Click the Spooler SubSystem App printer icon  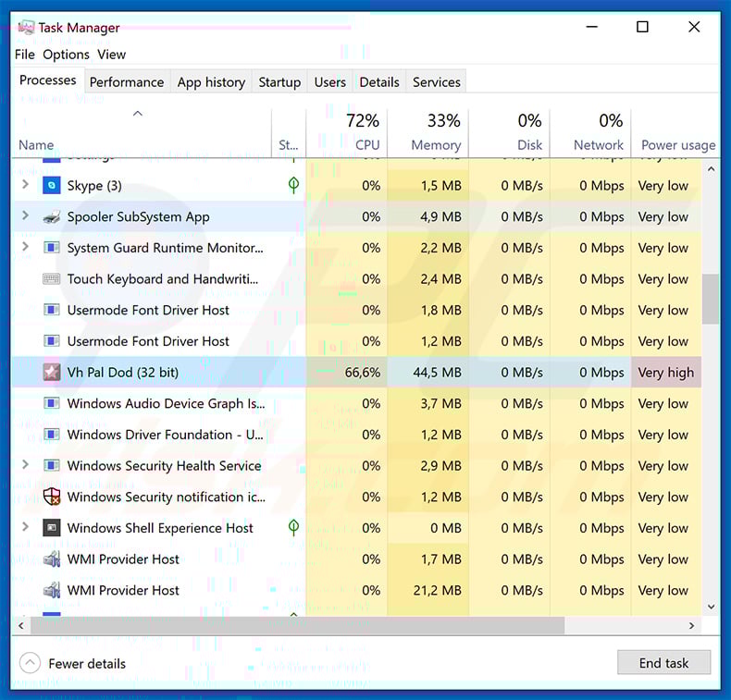click(51, 216)
